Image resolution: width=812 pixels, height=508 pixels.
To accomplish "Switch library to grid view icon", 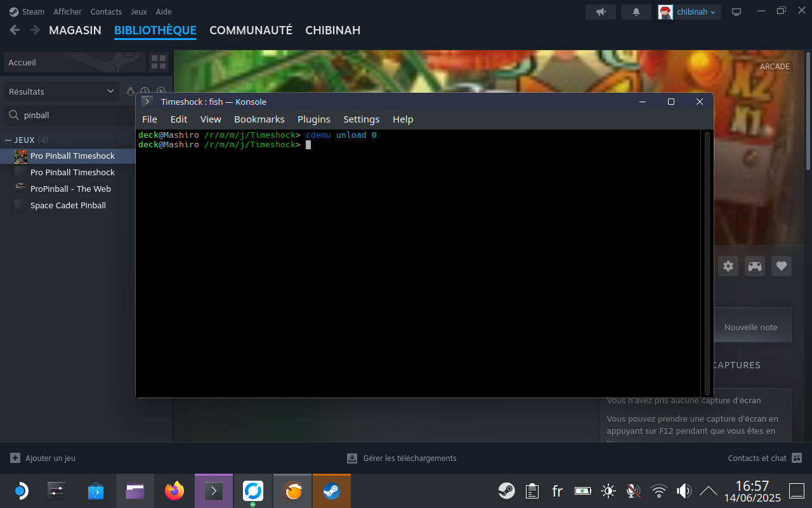I will tap(159, 62).
